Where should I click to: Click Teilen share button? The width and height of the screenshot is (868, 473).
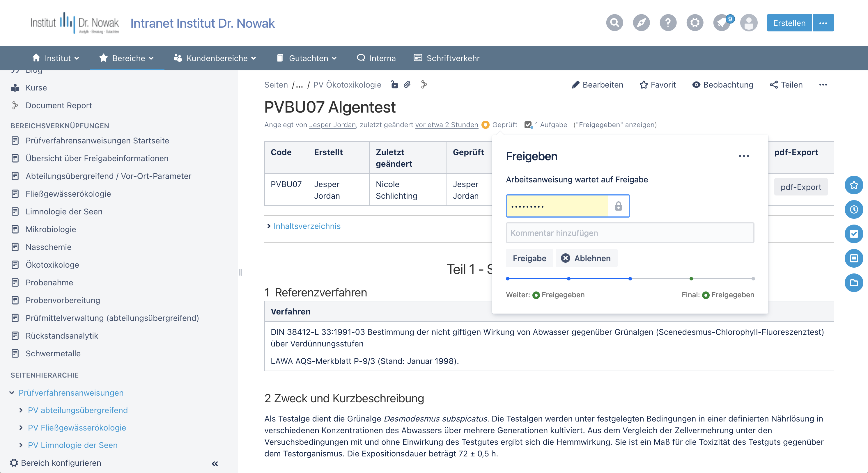click(x=786, y=84)
